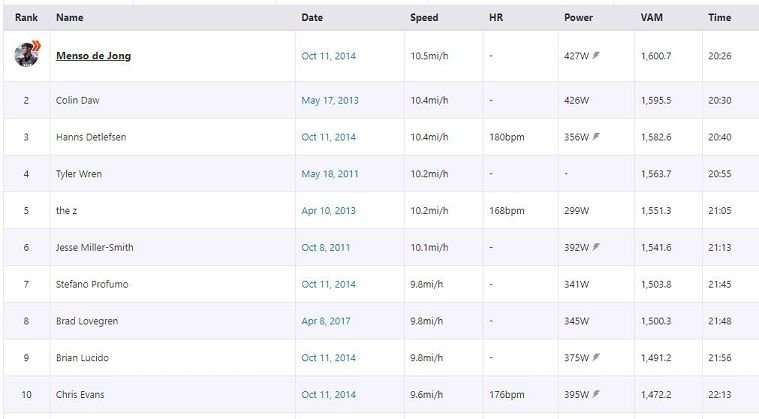Select the Speed column header
The image size is (759, 419).
click(424, 17)
